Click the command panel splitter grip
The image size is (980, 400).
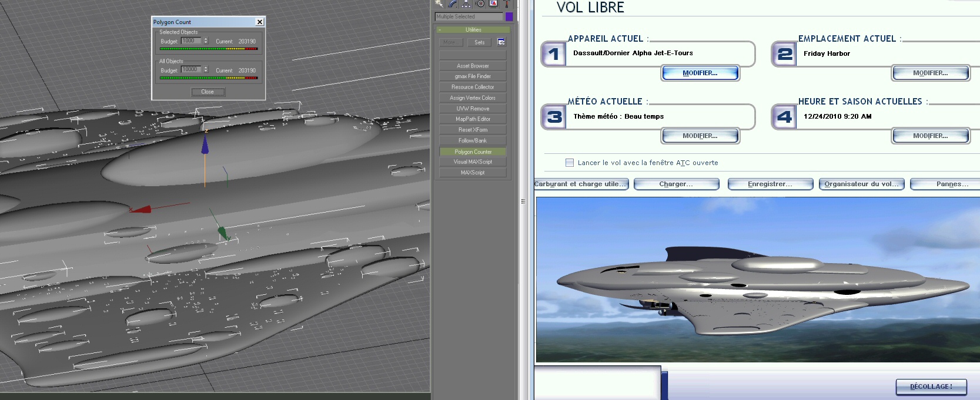(523, 201)
